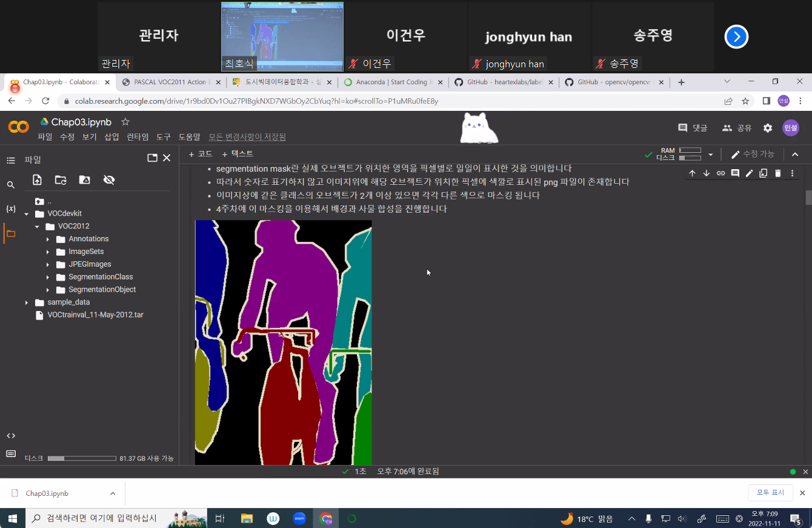Screen dimensions: 812x528
Task: Expand the Annotations folder
Action: pos(48,239)
